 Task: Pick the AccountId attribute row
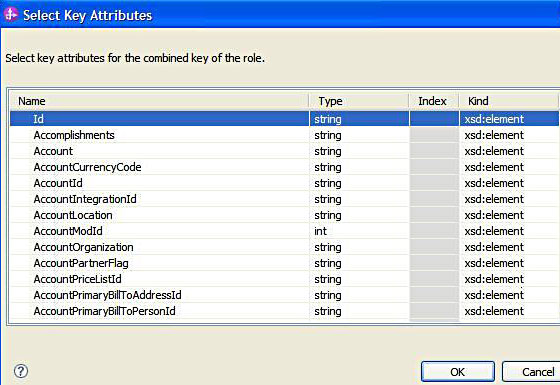point(284,183)
